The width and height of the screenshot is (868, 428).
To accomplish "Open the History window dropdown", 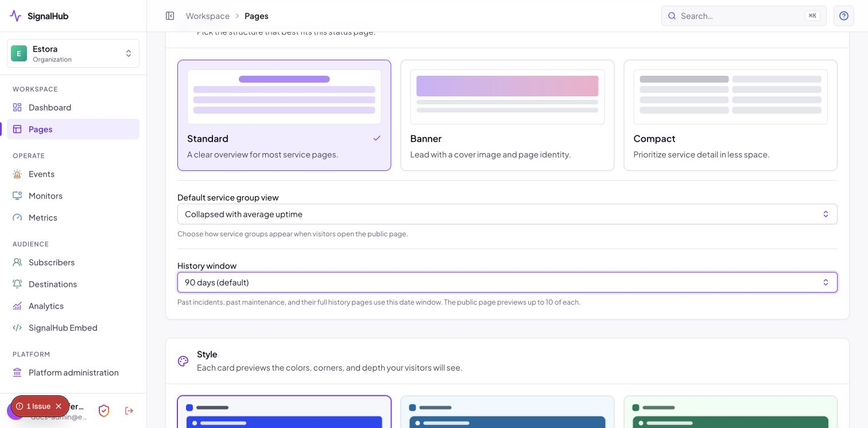I will [507, 282].
